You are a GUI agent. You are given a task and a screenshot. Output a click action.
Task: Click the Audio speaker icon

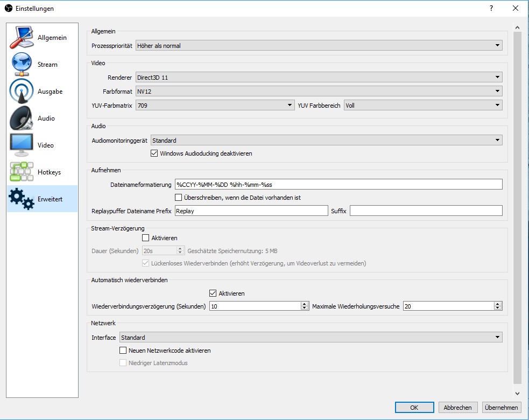(x=22, y=118)
